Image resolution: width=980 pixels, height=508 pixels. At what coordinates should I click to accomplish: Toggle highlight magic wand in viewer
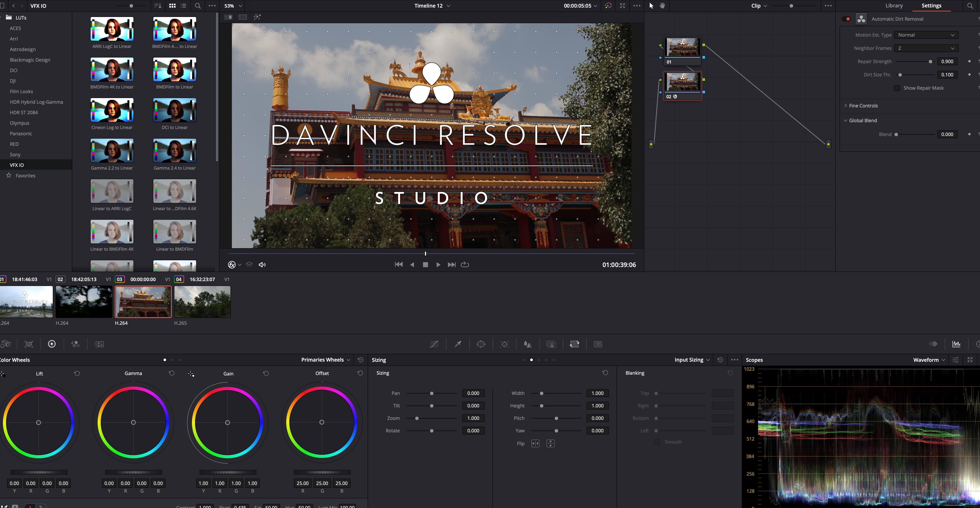257,17
